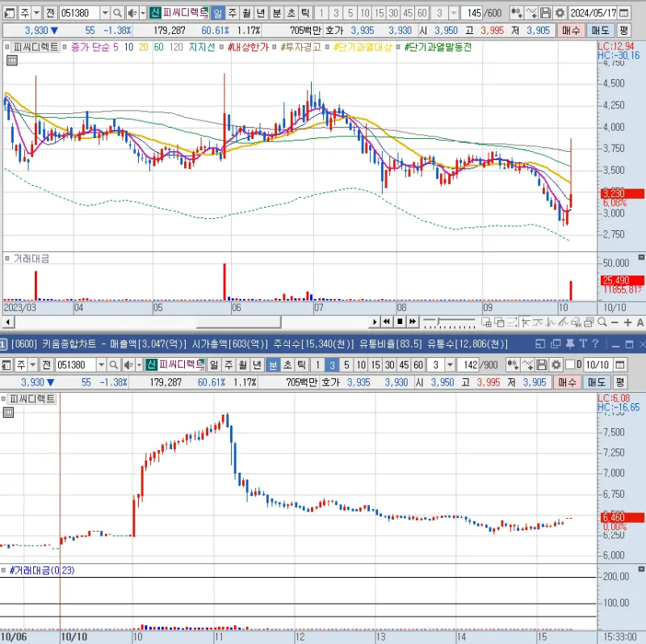Click the add line indicator icon in upper toolbar
Screen dimensions: 646x644
click(531, 13)
